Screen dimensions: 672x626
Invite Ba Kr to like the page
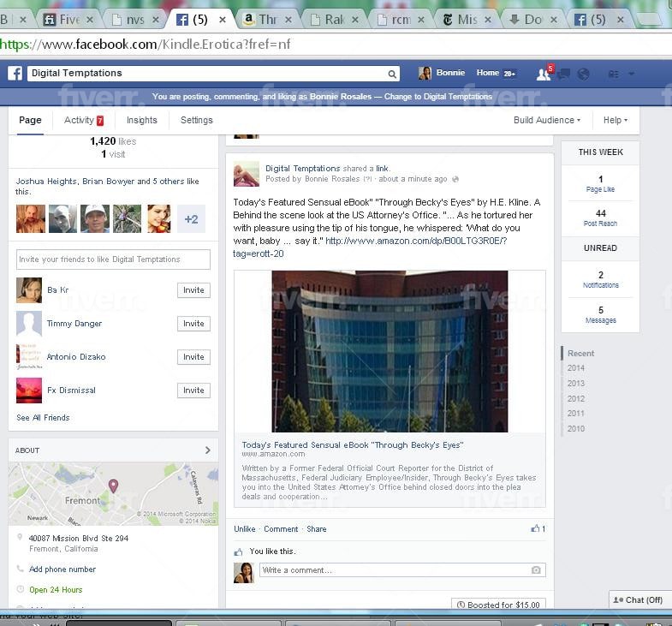(x=193, y=290)
